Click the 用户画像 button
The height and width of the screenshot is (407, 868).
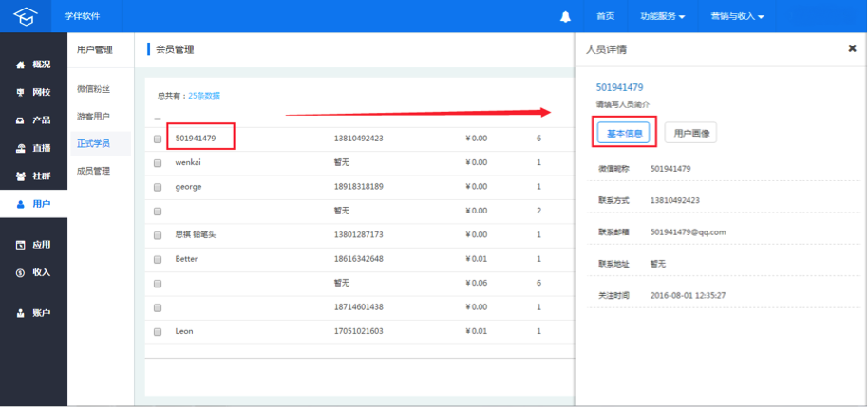point(690,133)
